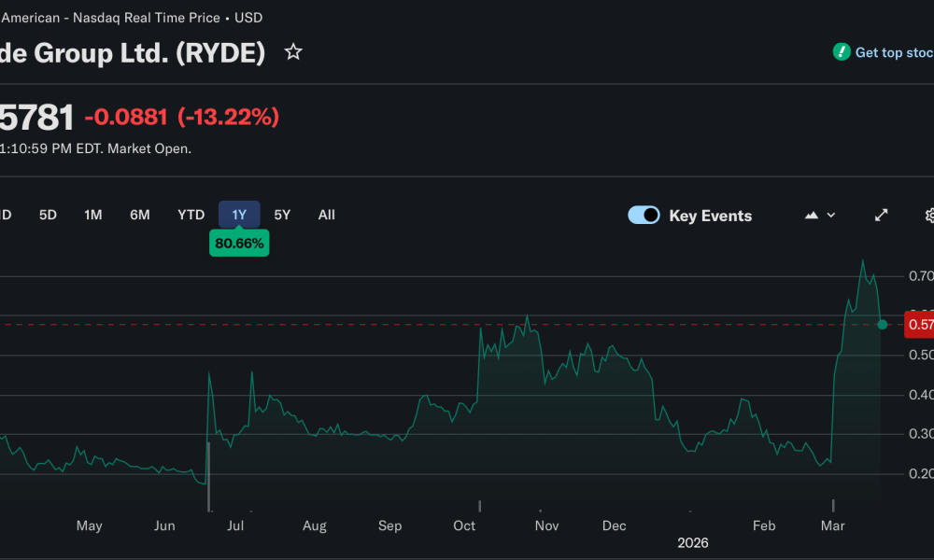Show All-time price history
This screenshot has height=560, width=934.
[x=326, y=215]
